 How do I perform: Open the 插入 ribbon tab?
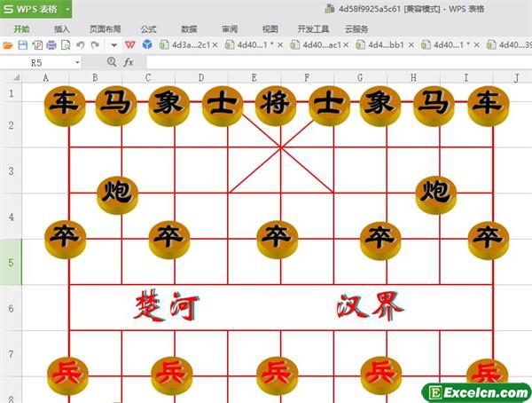click(x=62, y=29)
